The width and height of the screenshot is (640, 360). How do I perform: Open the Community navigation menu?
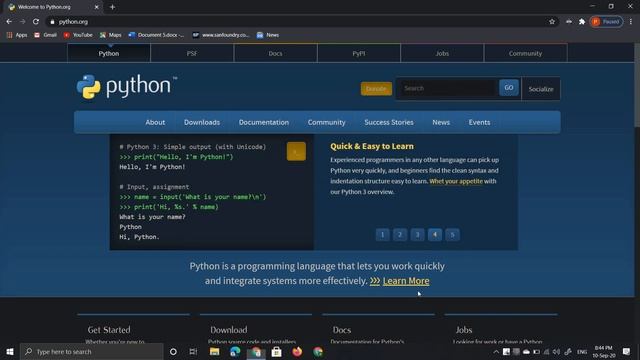[x=327, y=122]
